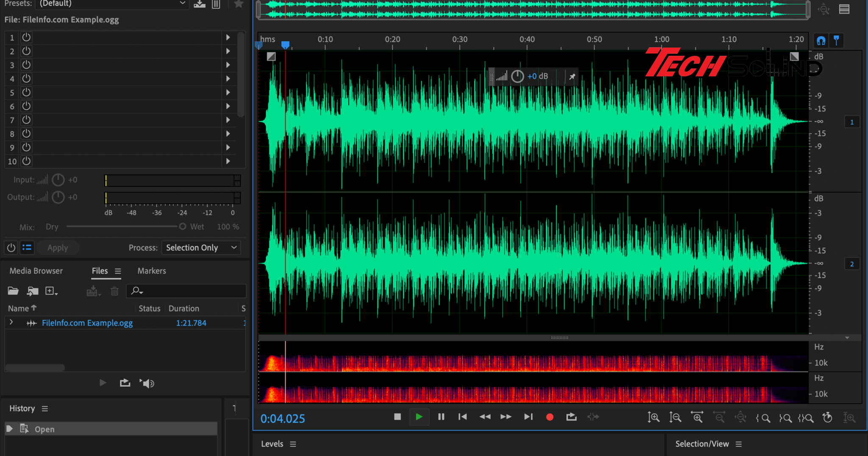
Task: Close selected file trash icon in Files panel
Action: pos(114,291)
